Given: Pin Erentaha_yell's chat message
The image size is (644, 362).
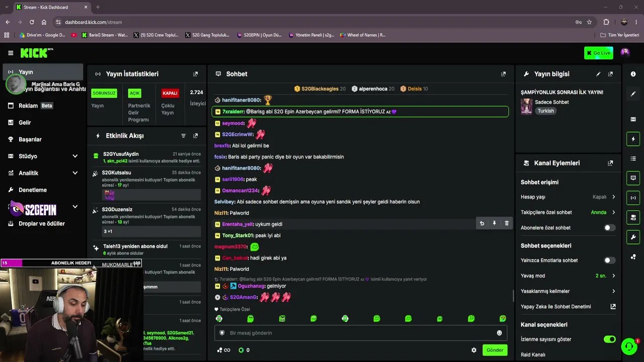Looking at the screenshot, I should coord(494,223).
